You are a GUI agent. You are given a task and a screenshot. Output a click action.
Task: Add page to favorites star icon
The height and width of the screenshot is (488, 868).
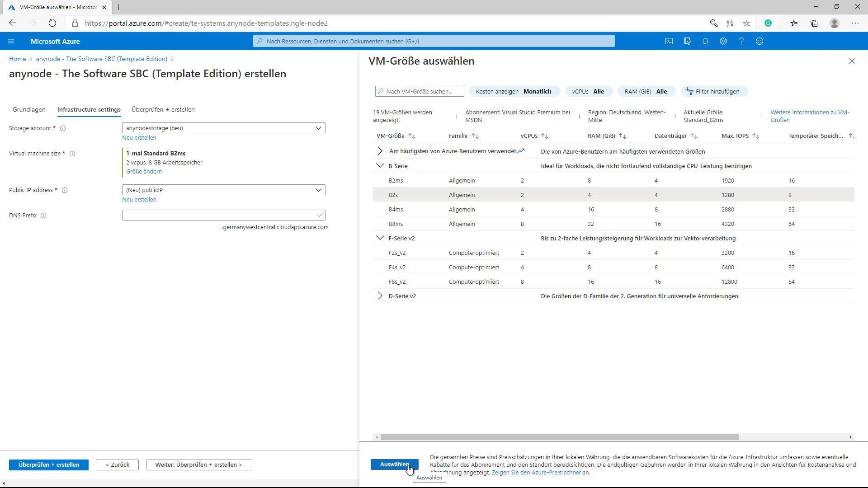(x=746, y=23)
